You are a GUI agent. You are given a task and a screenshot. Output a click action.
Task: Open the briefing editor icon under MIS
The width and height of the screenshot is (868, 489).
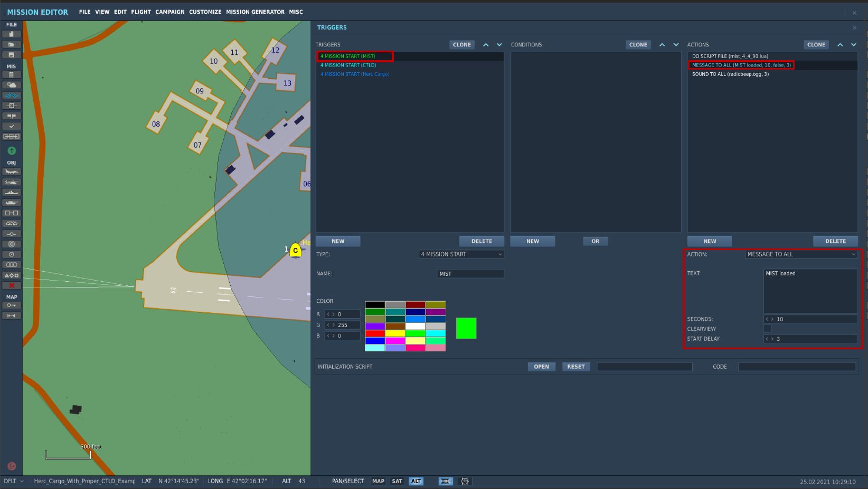(x=11, y=74)
